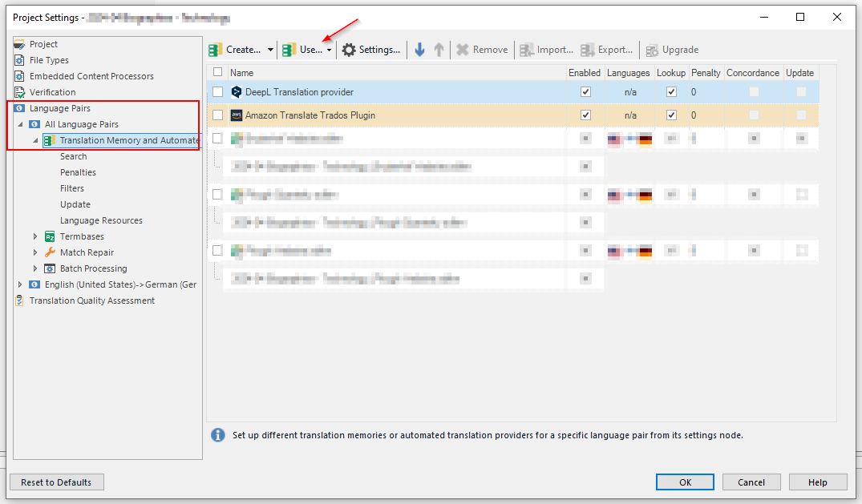The image size is (862, 504).
Task: Collapse the All Language Pairs node
Action: 20,124
